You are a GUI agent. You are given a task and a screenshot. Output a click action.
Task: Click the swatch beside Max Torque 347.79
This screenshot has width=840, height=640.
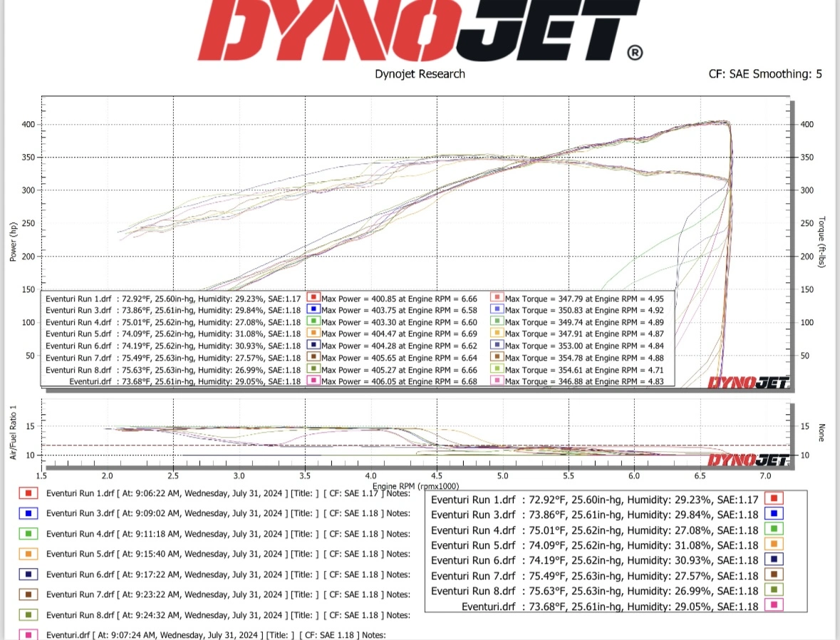pos(497,297)
